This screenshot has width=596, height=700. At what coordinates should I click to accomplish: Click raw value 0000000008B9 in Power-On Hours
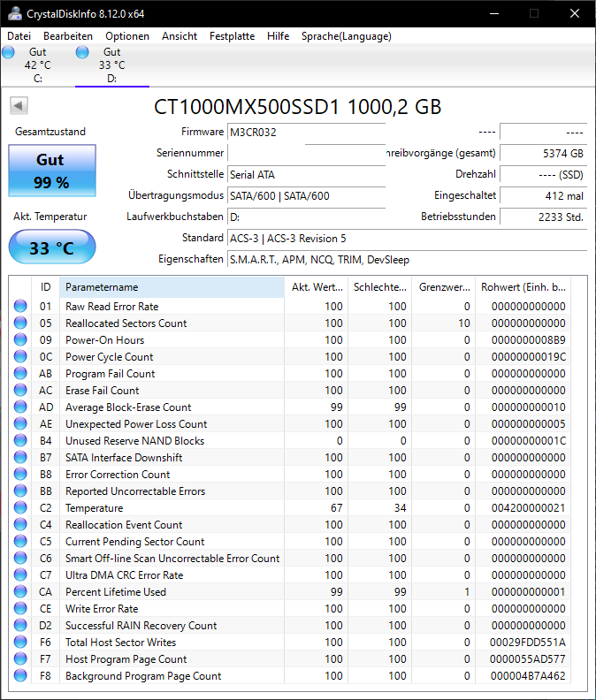click(529, 339)
